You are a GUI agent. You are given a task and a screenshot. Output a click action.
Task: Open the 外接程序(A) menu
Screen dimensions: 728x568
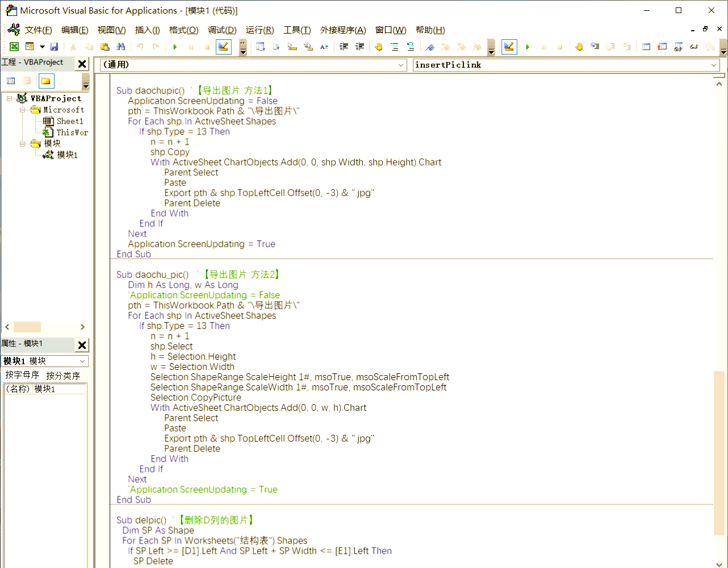tap(343, 30)
